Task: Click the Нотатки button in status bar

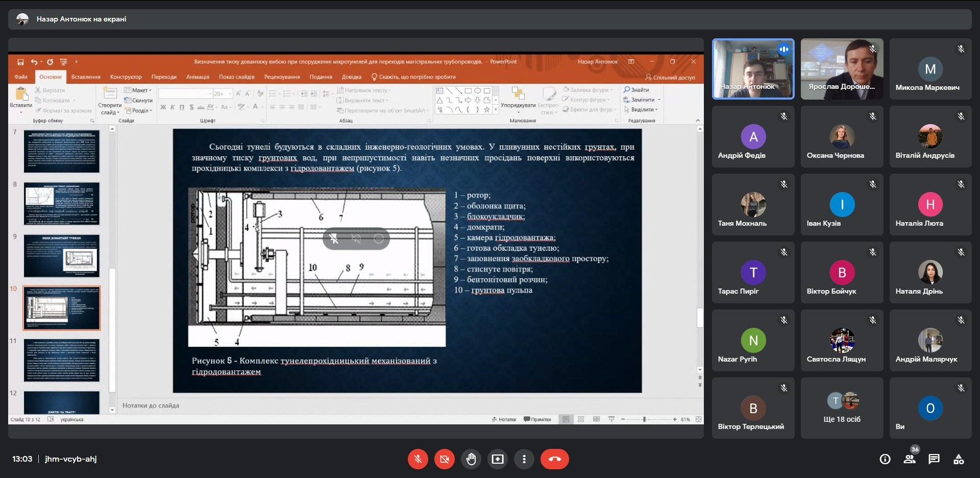Action: click(504, 419)
